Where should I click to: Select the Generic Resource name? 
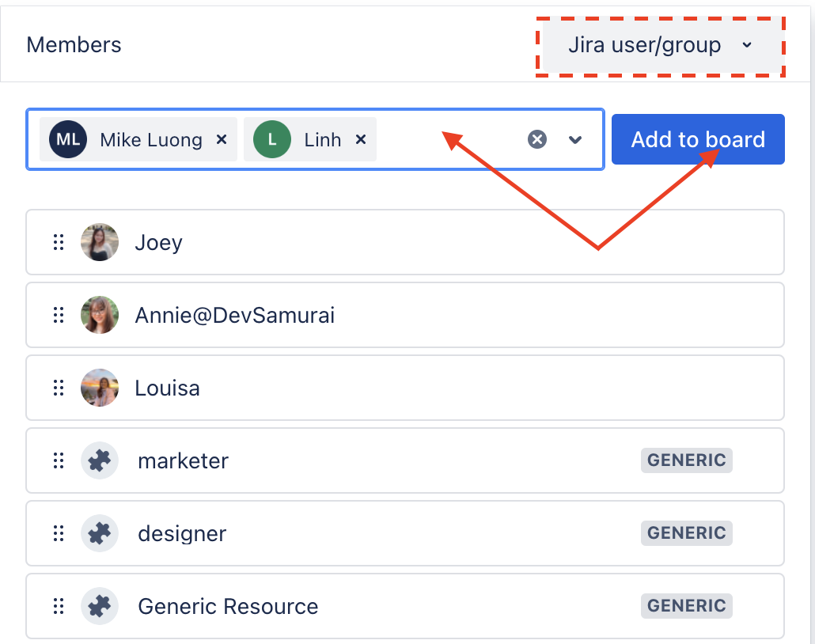coord(228,607)
